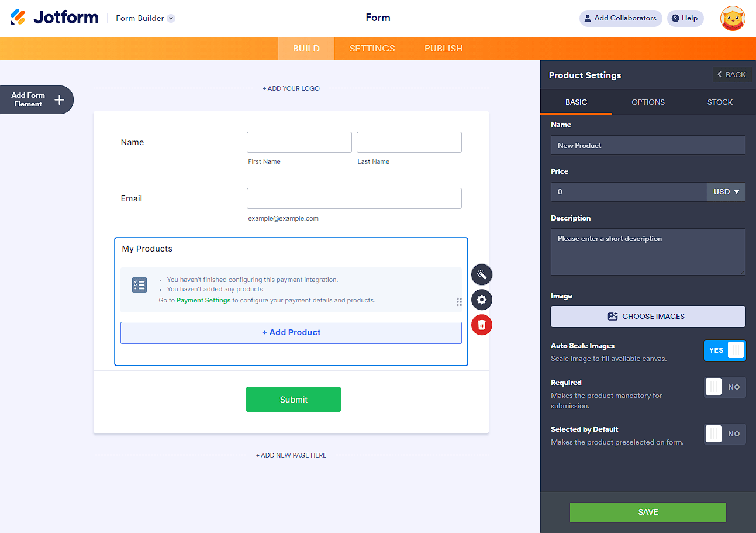Select the BASIC tab
The image size is (756, 533).
click(577, 102)
